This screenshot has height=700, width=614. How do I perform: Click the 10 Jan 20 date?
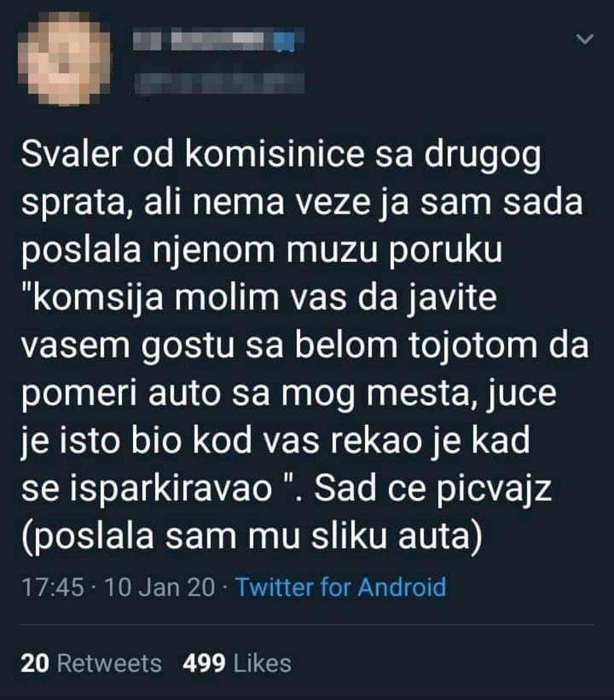160,587
